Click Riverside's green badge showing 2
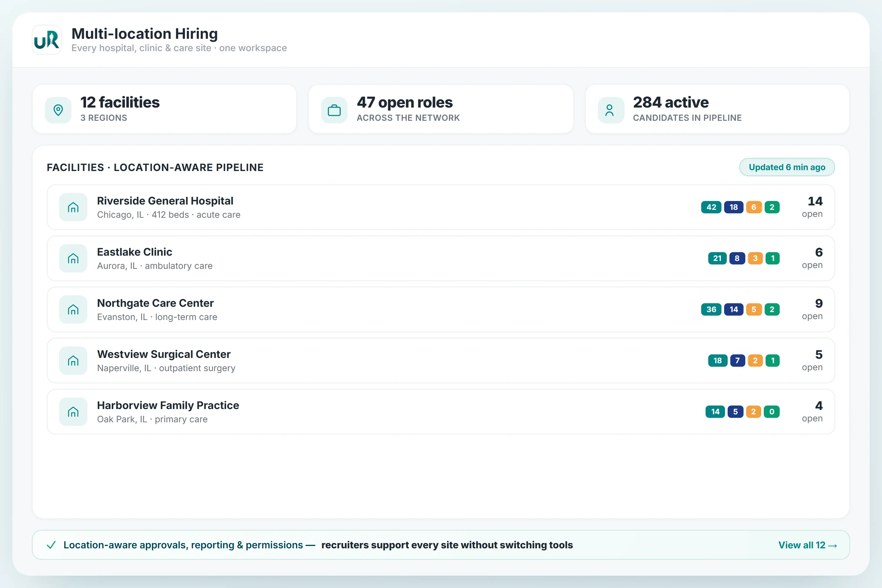Screen dimensions: 882x588 pos(772,207)
